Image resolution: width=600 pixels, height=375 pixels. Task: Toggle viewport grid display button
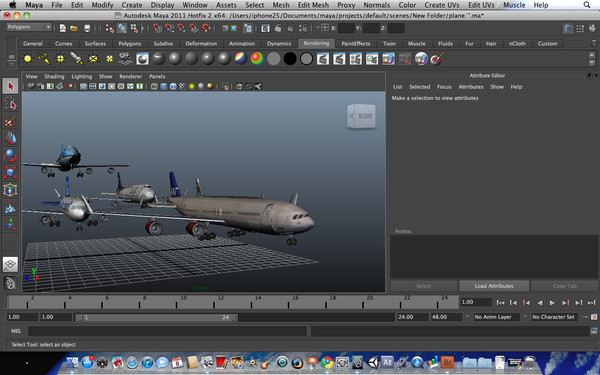click(83, 86)
